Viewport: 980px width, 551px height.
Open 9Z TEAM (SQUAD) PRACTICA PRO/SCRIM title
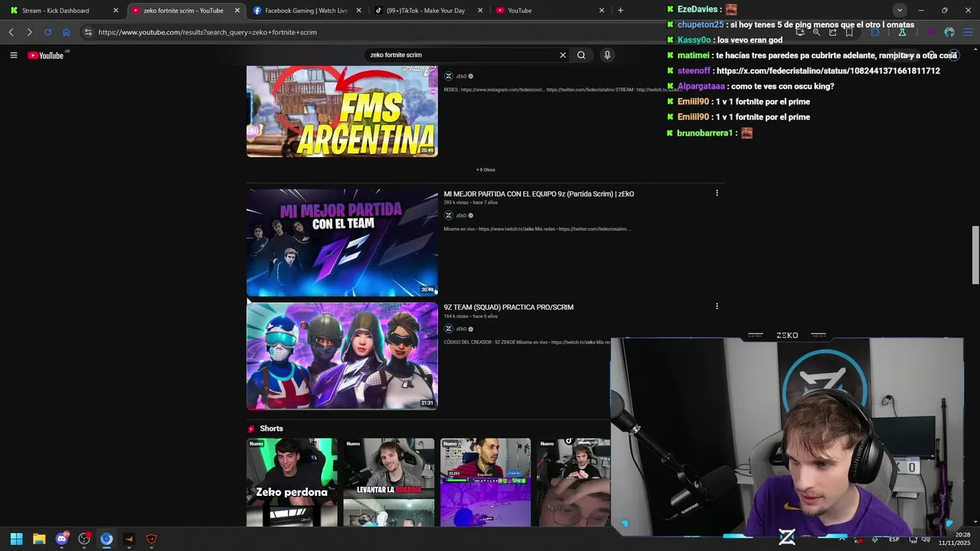pos(508,307)
